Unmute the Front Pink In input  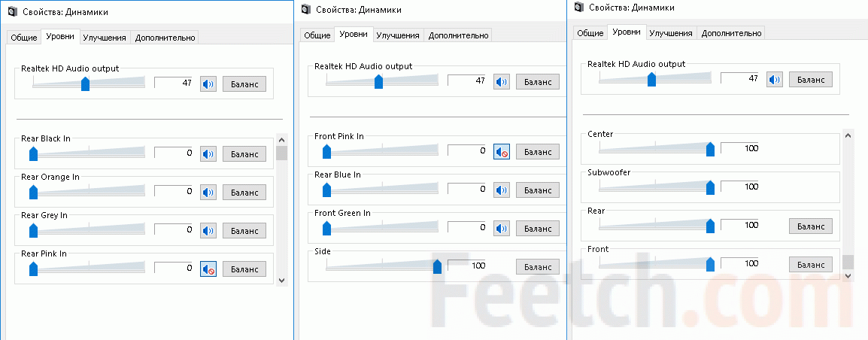(502, 152)
